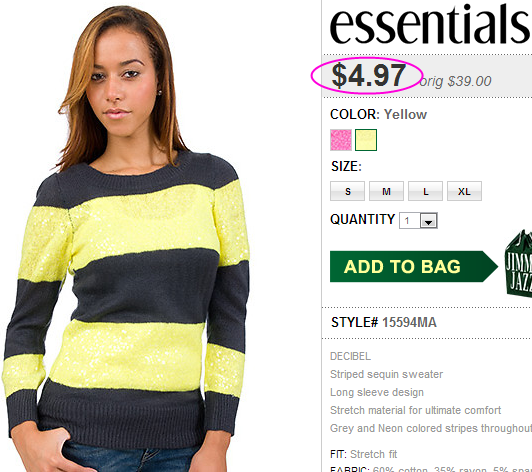Image resolution: width=532 pixels, height=472 pixels.
Task: Click the Striped sequin sweater description line
Action: [386, 374]
